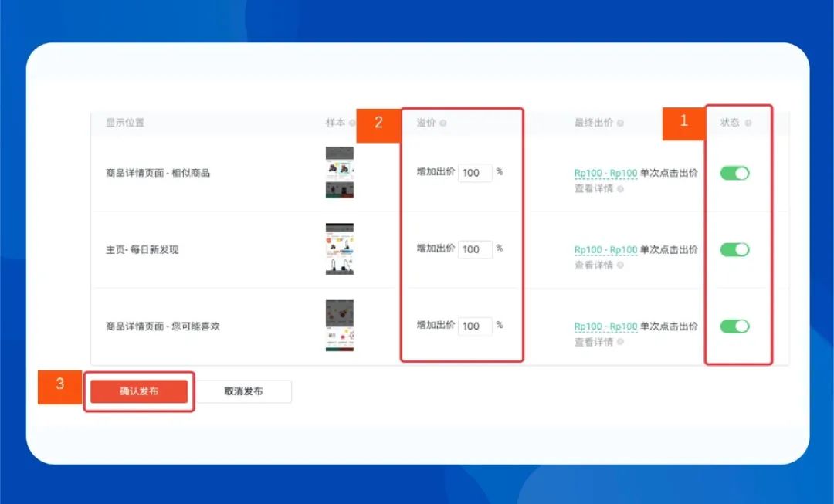Open the 每日新发现 sample preview image
Image resolution: width=834 pixels, height=504 pixels.
[x=339, y=249]
